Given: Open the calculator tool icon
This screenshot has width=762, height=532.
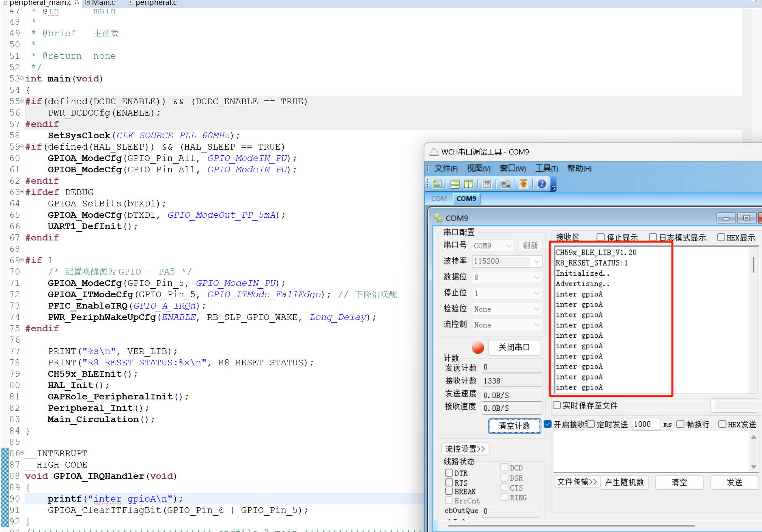Looking at the screenshot, I should pyautogui.click(x=487, y=184).
